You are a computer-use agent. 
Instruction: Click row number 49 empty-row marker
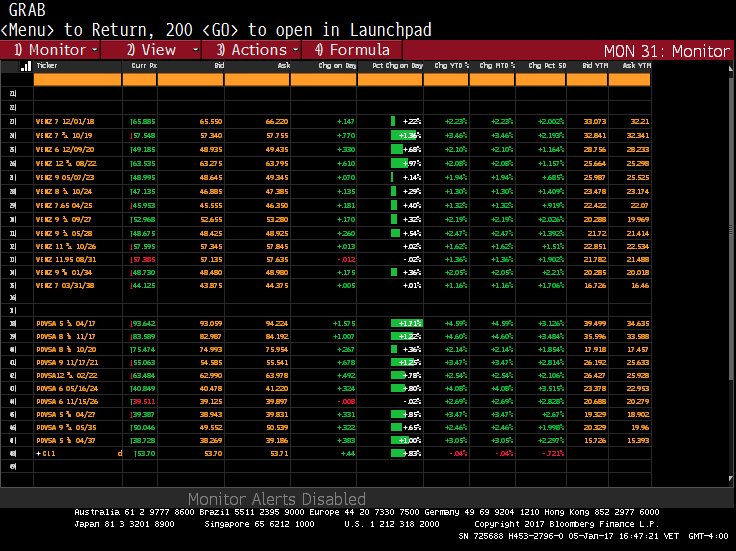point(13,467)
